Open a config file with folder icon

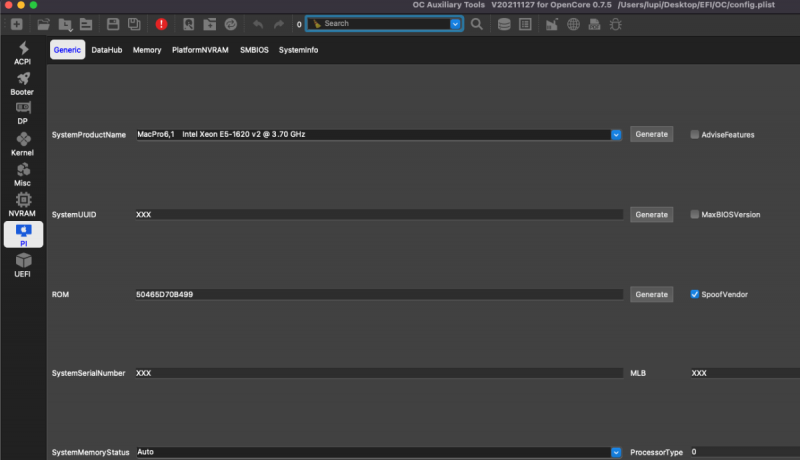44,24
